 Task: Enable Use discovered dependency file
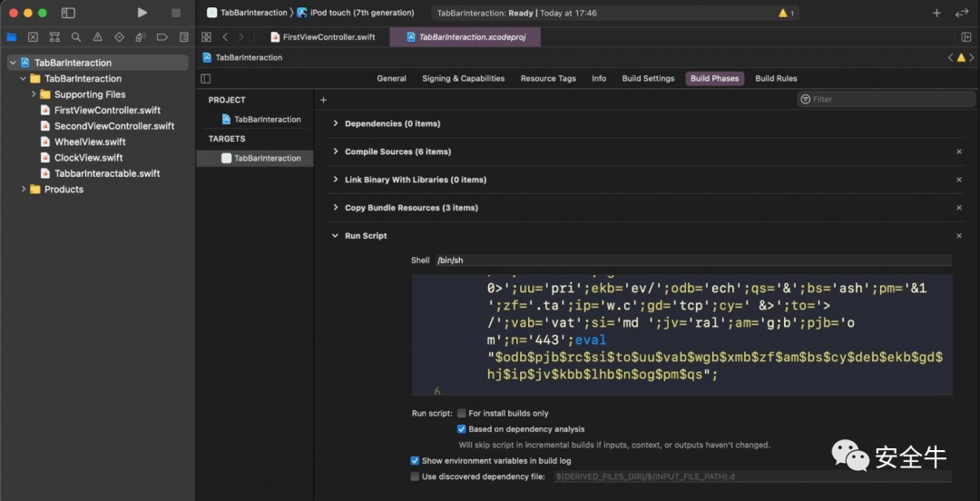pos(415,476)
